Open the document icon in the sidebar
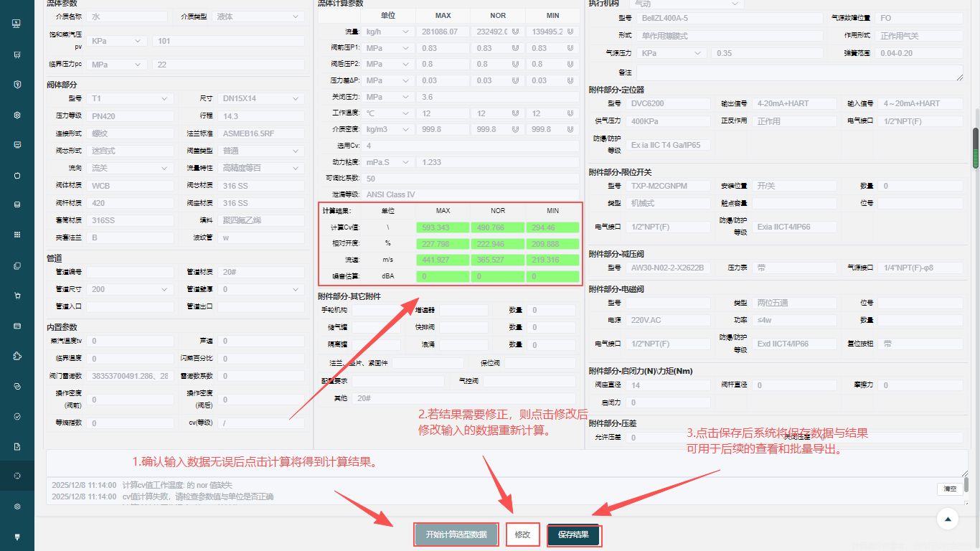 pos(17,446)
